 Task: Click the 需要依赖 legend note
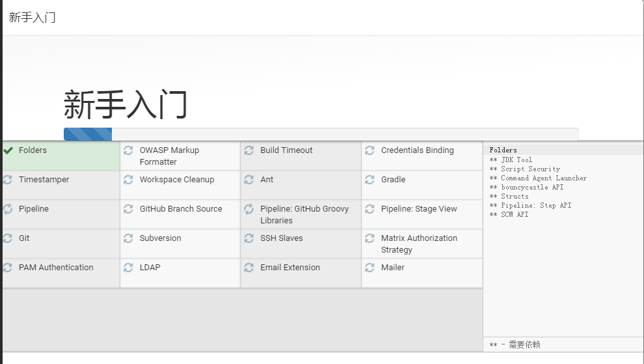(515, 344)
